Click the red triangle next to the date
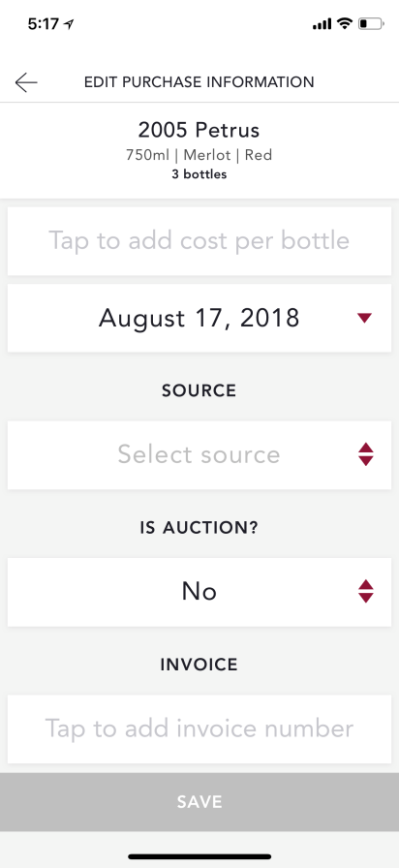Image resolution: width=399 pixels, height=868 pixels. pyautogui.click(x=365, y=318)
